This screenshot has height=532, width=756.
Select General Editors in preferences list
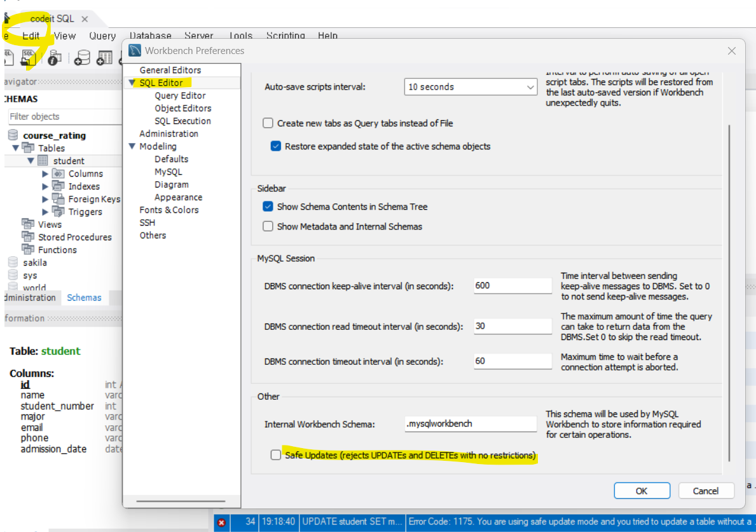pyautogui.click(x=170, y=70)
